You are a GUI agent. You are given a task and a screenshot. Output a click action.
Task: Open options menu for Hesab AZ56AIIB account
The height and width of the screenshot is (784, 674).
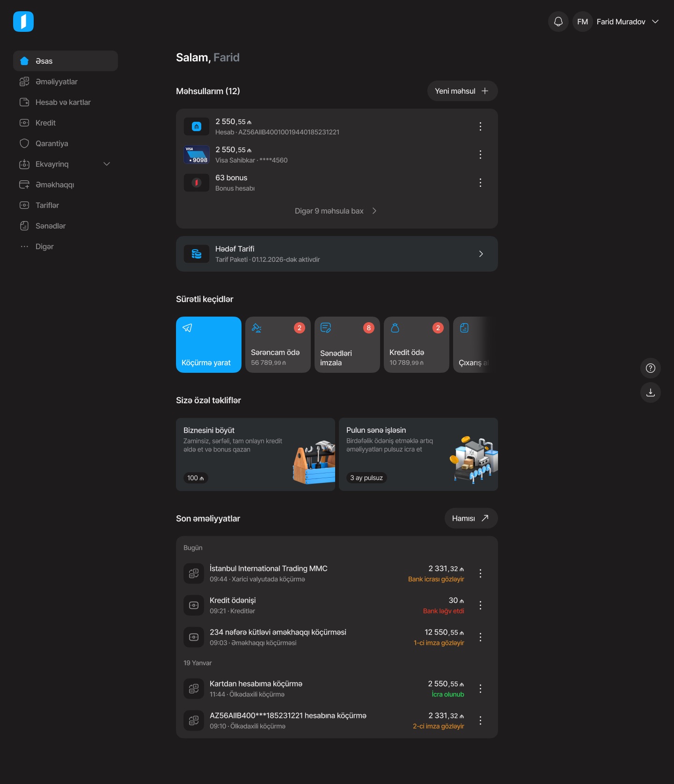click(480, 126)
